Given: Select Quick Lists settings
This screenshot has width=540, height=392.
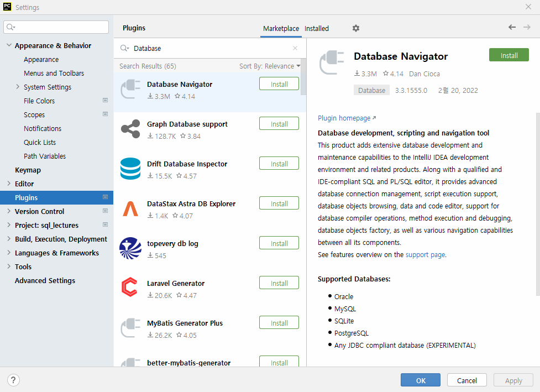Looking at the screenshot, I should coord(40,142).
